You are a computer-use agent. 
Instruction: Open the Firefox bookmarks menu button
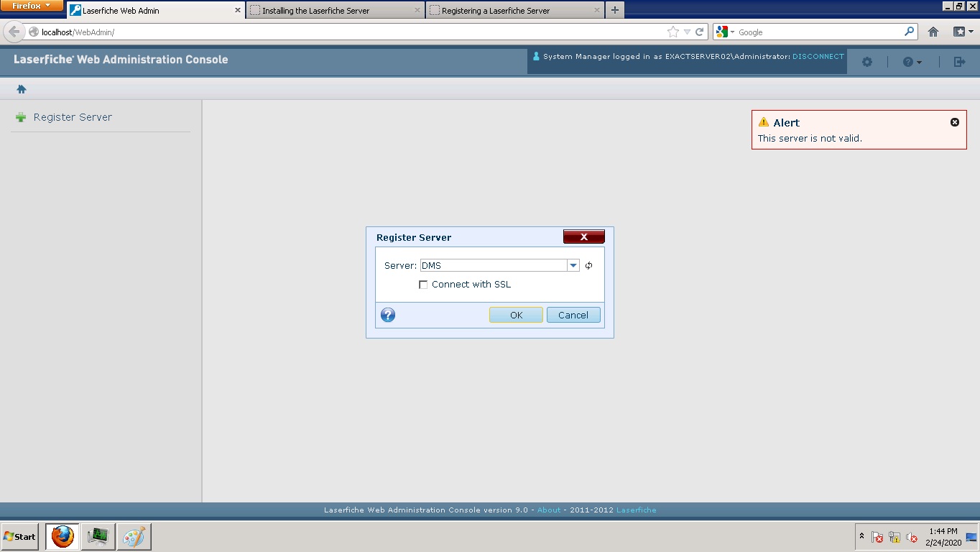(x=963, y=32)
